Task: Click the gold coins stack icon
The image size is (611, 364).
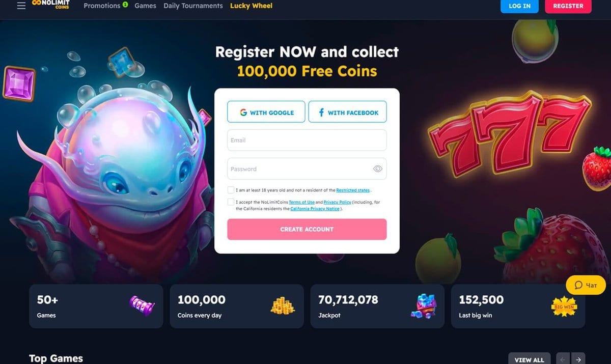Action: coord(283,306)
